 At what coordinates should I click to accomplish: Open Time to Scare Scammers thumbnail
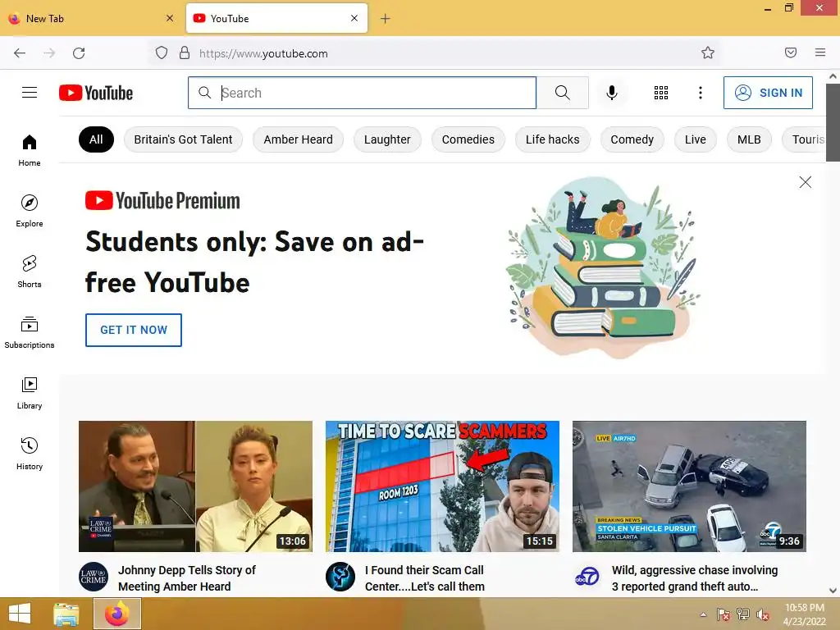(x=442, y=486)
